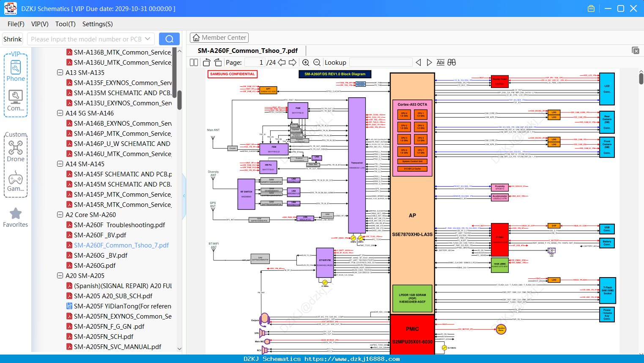The height and width of the screenshot is (363, 644).
Task: Zoom out of the schematic
Action: pos(317,63)
